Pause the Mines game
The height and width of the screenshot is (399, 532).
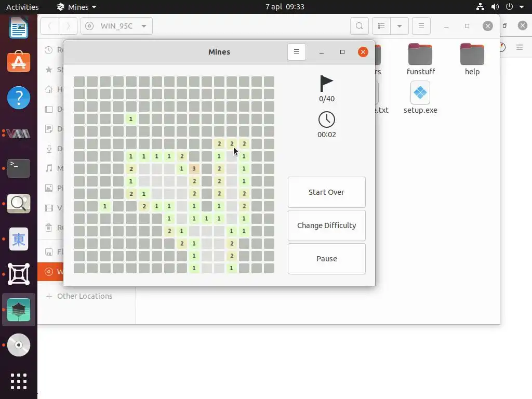[326, 259]
